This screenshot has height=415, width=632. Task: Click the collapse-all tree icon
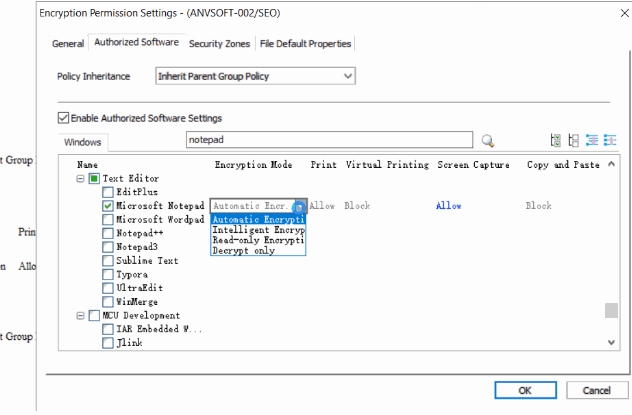[x=610, y=140]
